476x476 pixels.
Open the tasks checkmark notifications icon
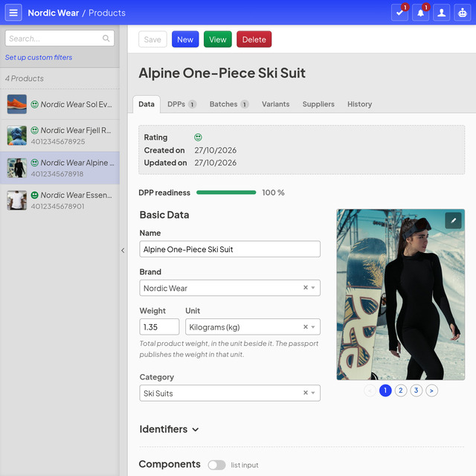[399, 13]
